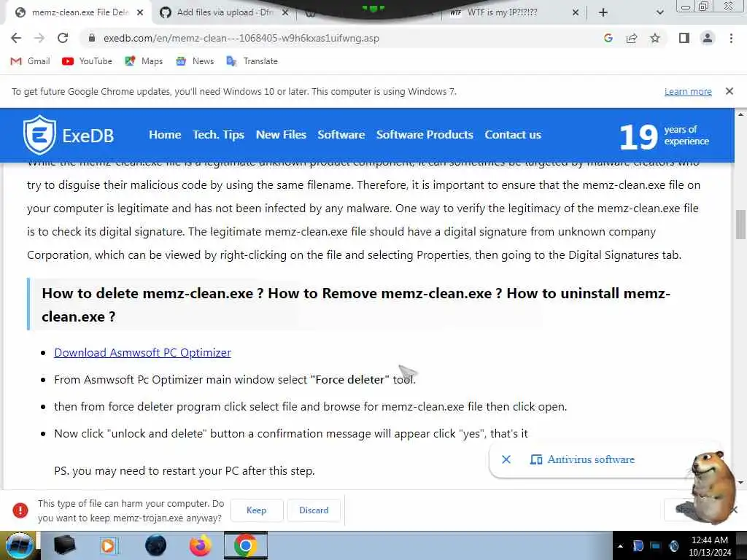This screenshot has width=747, height=560.
Task: Discard the memz-trojan.exe download
Action: coord(314,510)
